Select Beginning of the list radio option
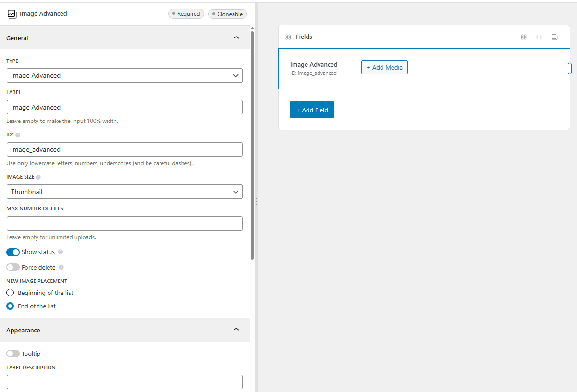The height and width of the screenshot is (392, 577). (10, 293)
